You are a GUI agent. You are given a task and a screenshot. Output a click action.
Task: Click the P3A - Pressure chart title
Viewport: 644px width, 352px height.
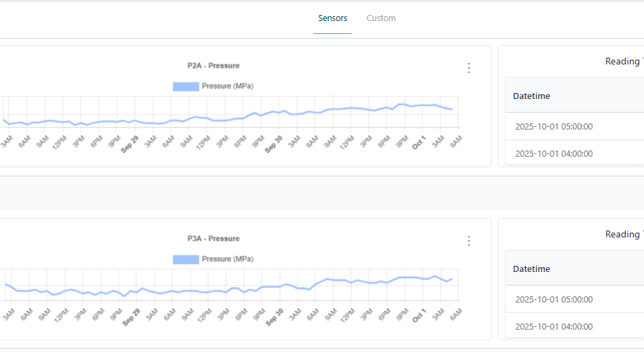point(214,239)
